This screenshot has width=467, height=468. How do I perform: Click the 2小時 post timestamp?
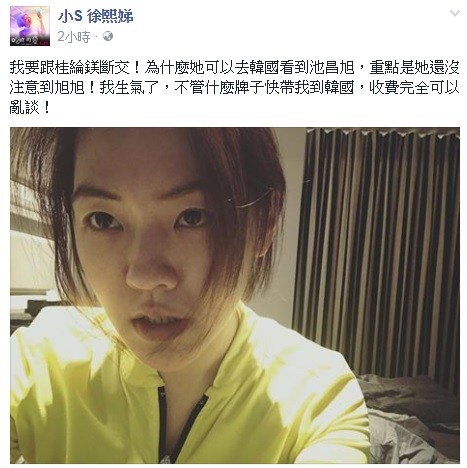74,36
